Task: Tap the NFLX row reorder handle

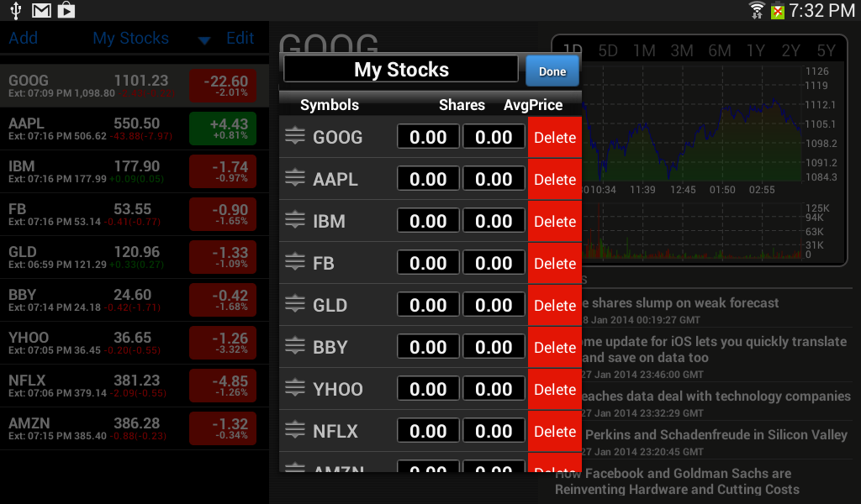Action: tap(295, 430)
